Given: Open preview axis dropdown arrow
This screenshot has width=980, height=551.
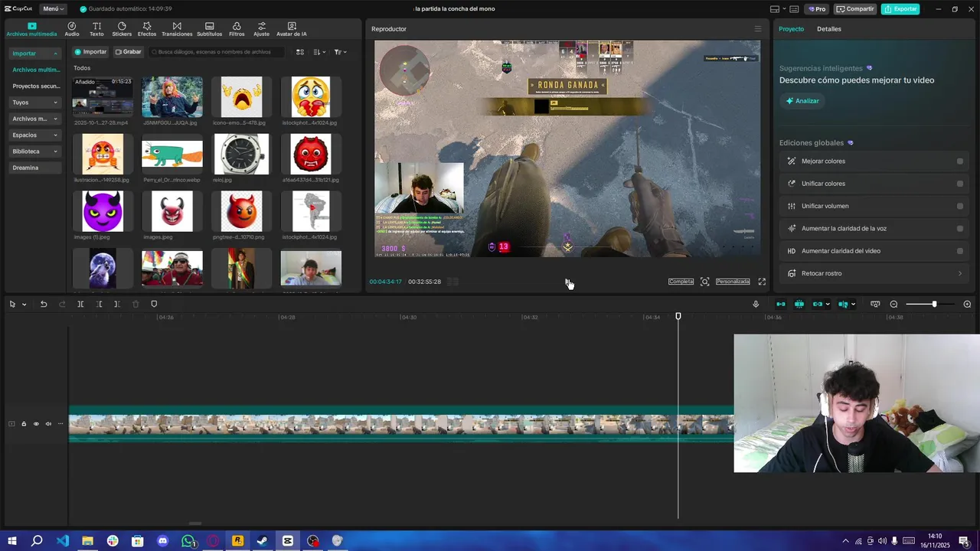Looking at the screenshot, I should pos(853,305).
